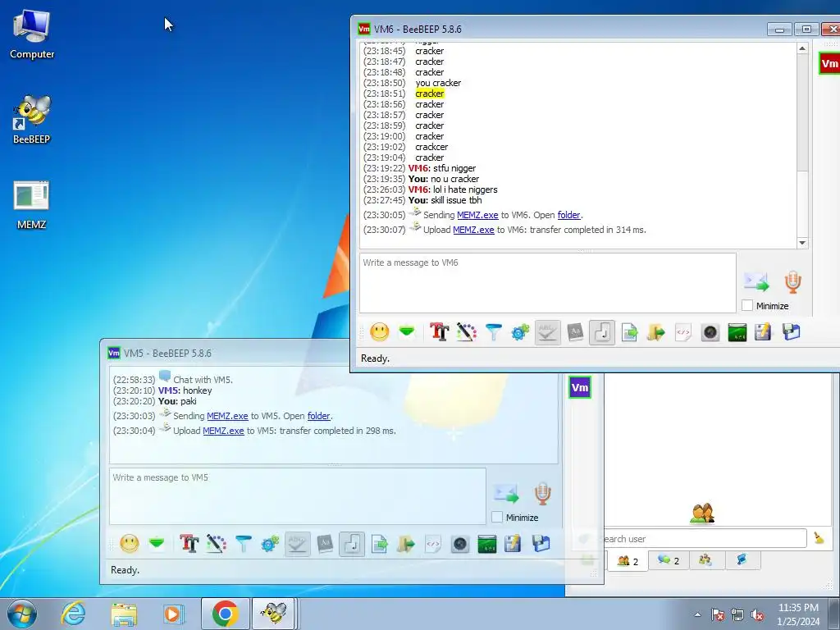Open MEMZ.exe link in VM5 Sending line
Image resolution: width=840 pixels, height=630 pixels.
click(x=227, y=416)
